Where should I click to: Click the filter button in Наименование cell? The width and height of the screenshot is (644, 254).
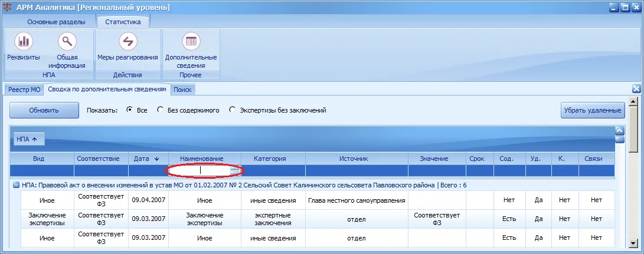tap(234, 170)
